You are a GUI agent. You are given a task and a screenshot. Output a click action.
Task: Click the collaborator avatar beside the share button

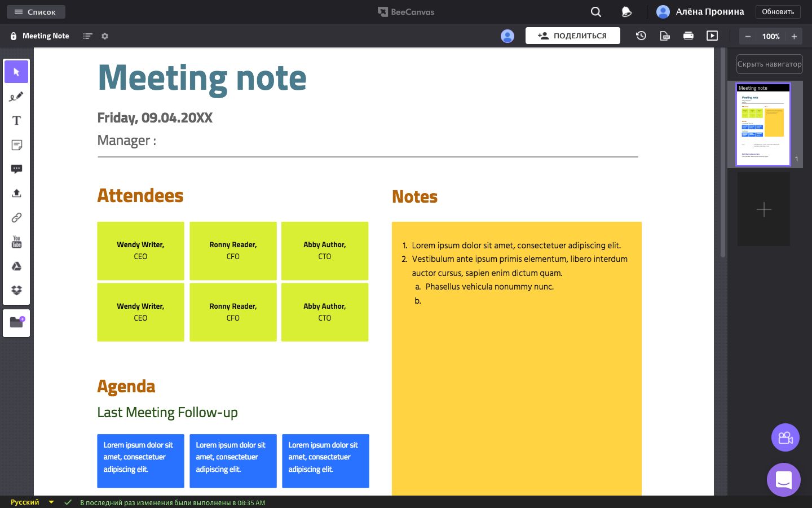[507, 36]
